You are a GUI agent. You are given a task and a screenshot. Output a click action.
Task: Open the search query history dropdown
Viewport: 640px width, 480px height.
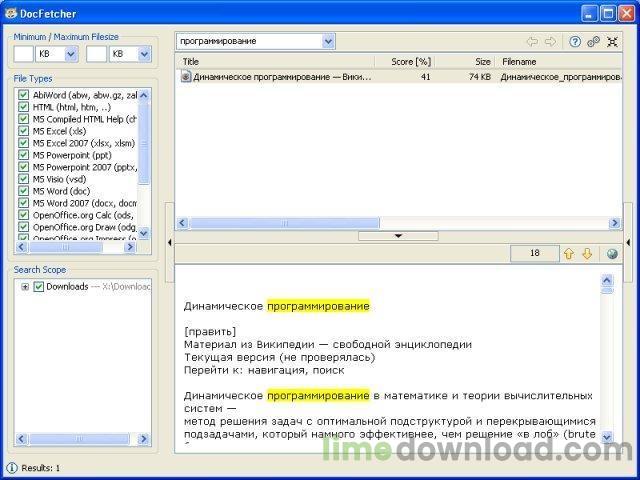click(328, 41)
